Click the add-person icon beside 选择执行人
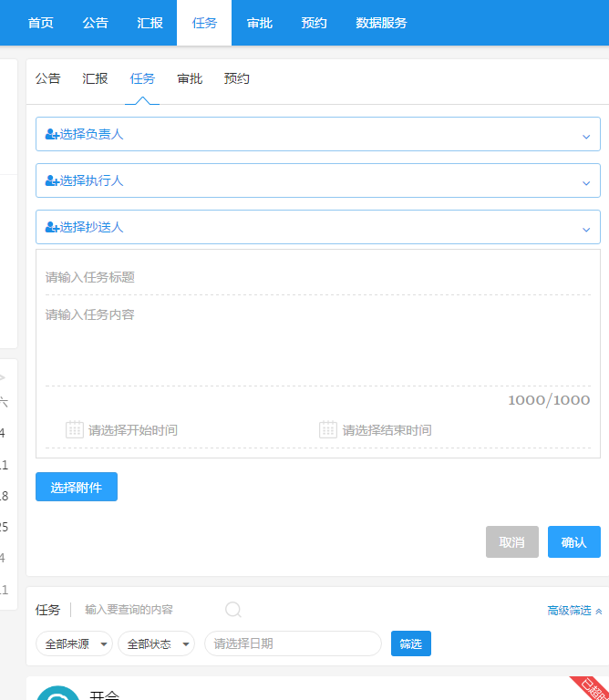Viewport: 609px width, 700px height. 52,180
